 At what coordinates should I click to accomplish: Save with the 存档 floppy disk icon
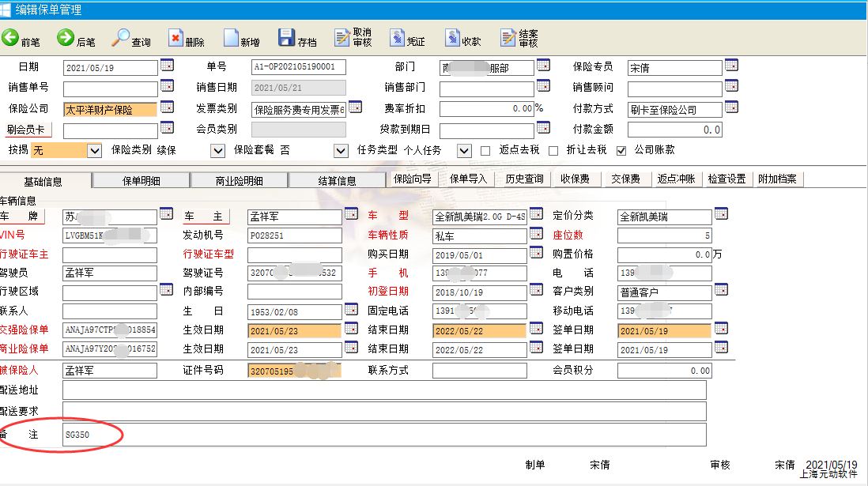pos(286,38)
